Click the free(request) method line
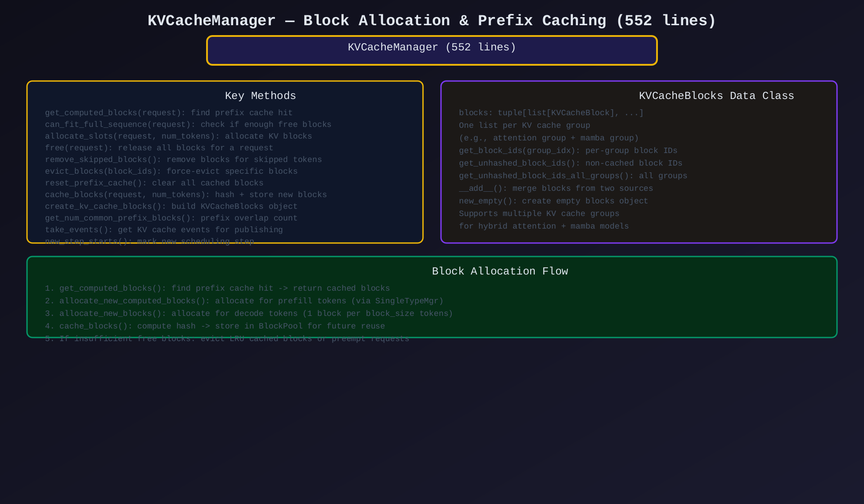This screenshot has width=864, height=504. click(x=159, y=148)
